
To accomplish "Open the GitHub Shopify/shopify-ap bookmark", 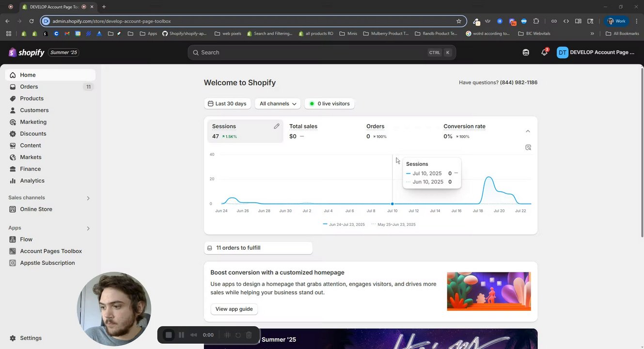I will (x=185, y=33).
